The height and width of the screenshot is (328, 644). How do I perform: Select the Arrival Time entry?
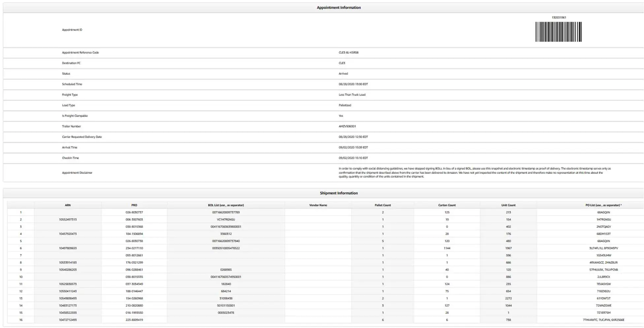pyautogui.click(x=353, y=147)
